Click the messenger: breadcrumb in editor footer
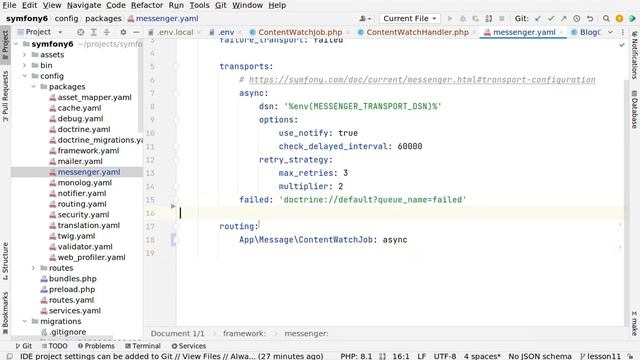 click(x=306, y=333)
